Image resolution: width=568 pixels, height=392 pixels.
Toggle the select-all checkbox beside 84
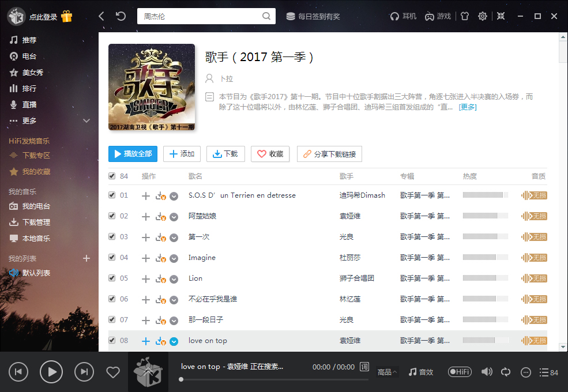click(112, 176)
